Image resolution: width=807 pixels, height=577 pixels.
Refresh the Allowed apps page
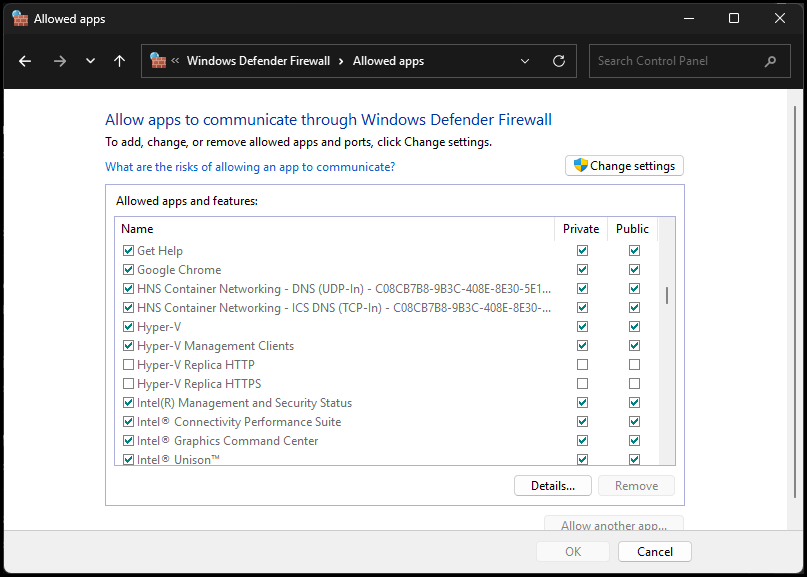point(559,61)
